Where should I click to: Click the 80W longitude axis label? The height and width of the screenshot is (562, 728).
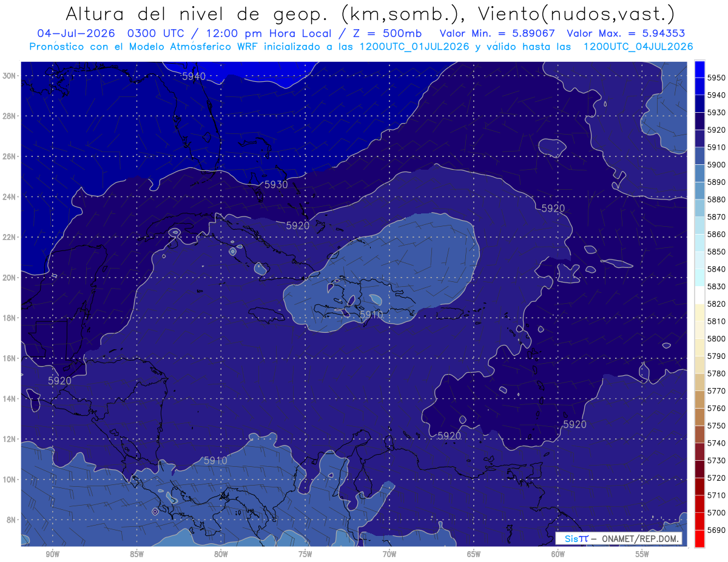pyautogui.click(x=221, y=554)
